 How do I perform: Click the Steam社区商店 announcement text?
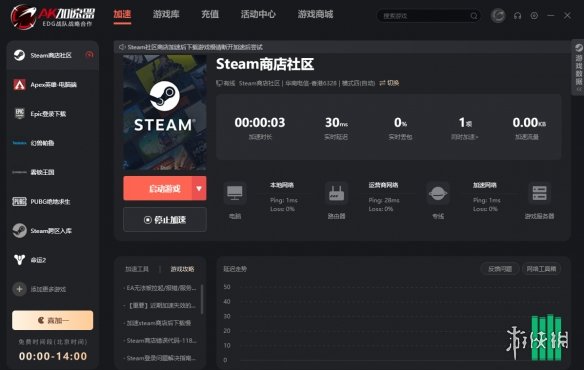coord(195,47)
